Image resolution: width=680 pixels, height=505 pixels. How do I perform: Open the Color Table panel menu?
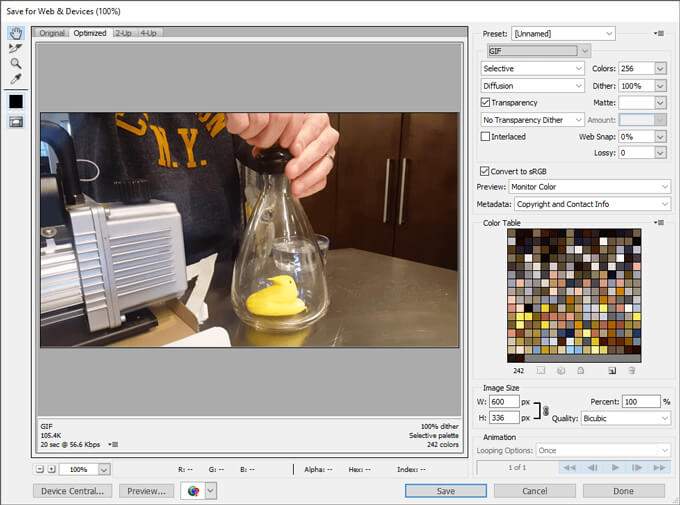point(659,222)
